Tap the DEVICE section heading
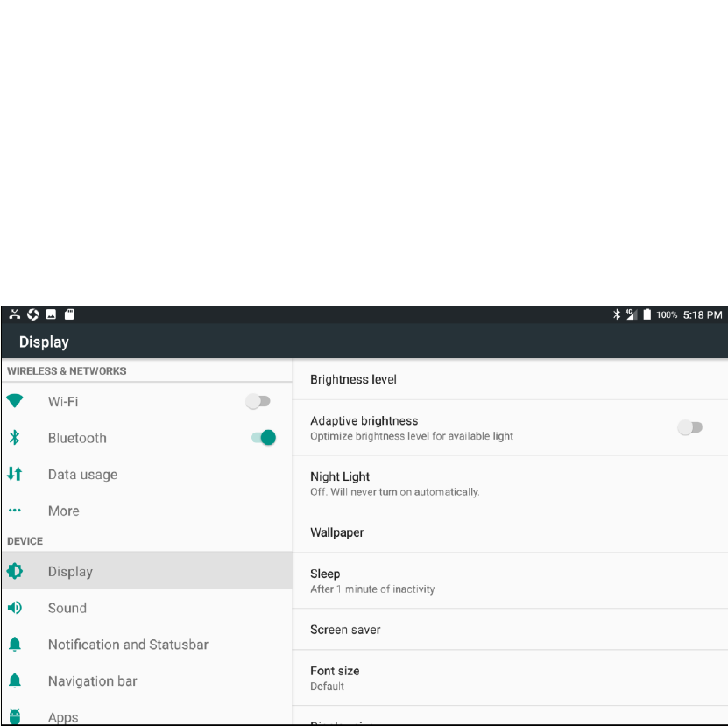Screen dimensions: 728x726 tap(25, 541)
